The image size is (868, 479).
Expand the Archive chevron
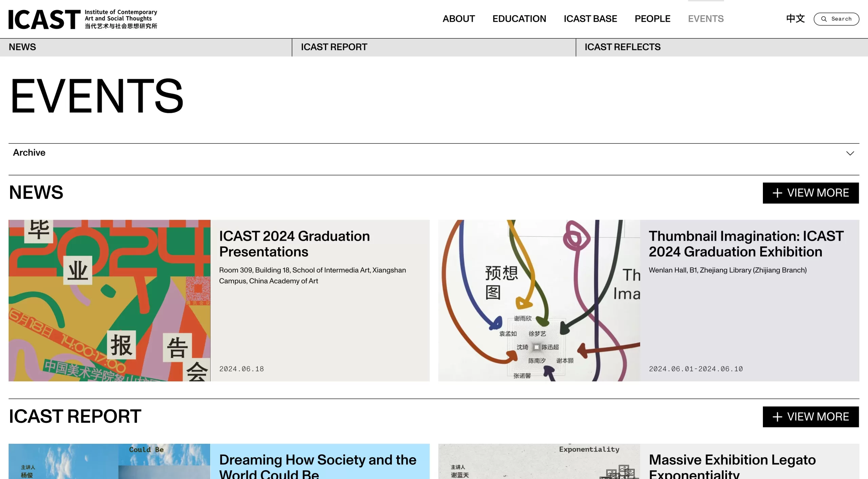(850, 153)
